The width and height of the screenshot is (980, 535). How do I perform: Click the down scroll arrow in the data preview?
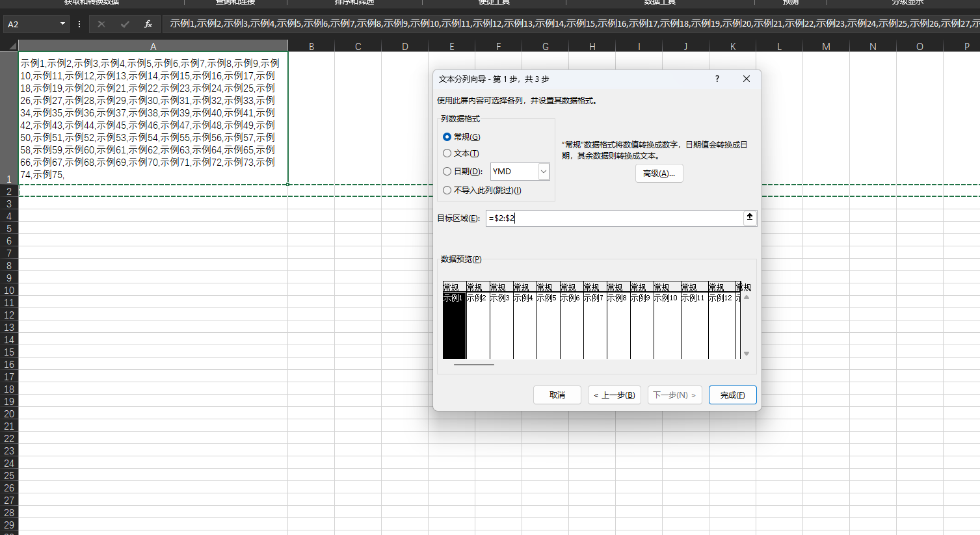coord(746,353)
